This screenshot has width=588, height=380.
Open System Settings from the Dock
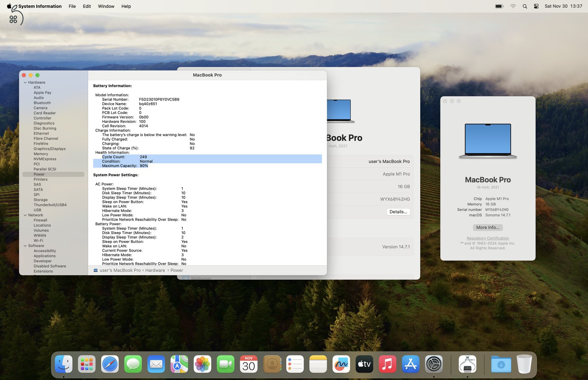pos(434,364)
